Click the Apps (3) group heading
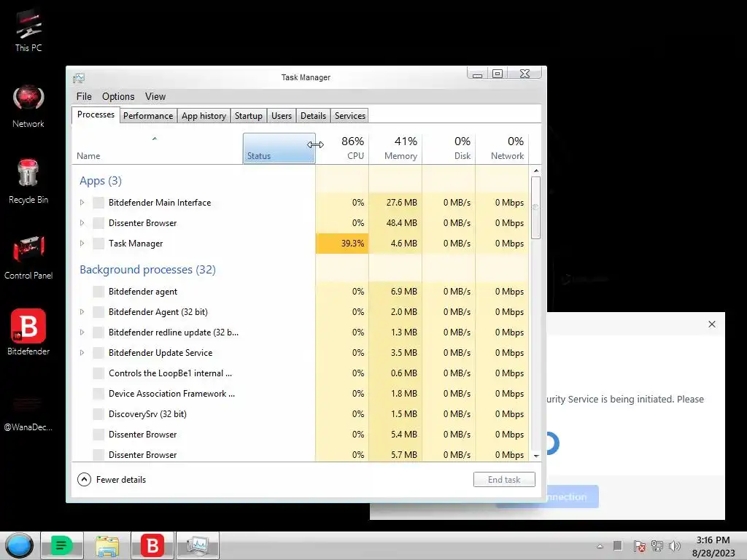The height and width of the screenshot is (560, 747). pos(101,181)
